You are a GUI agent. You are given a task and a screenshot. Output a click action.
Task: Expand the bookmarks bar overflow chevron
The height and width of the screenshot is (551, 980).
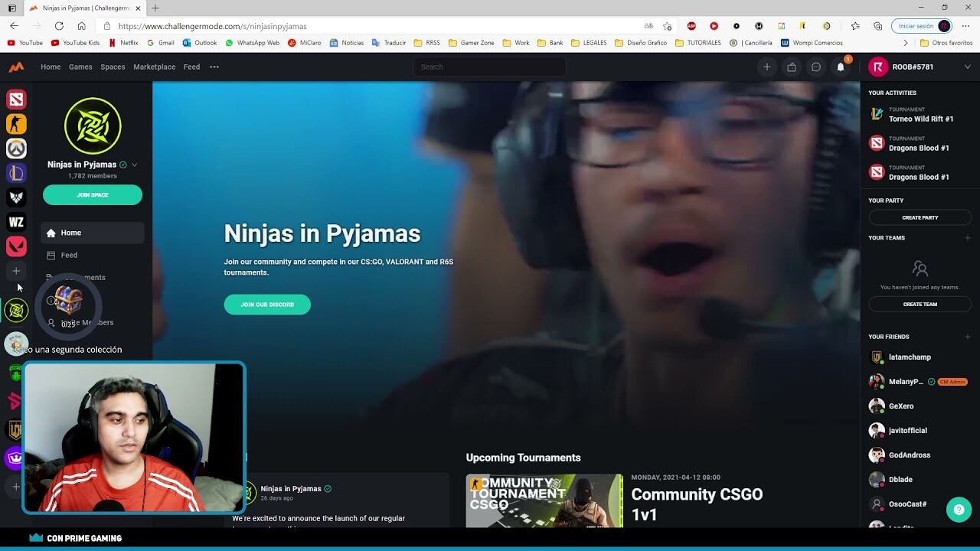pos(906,43)
